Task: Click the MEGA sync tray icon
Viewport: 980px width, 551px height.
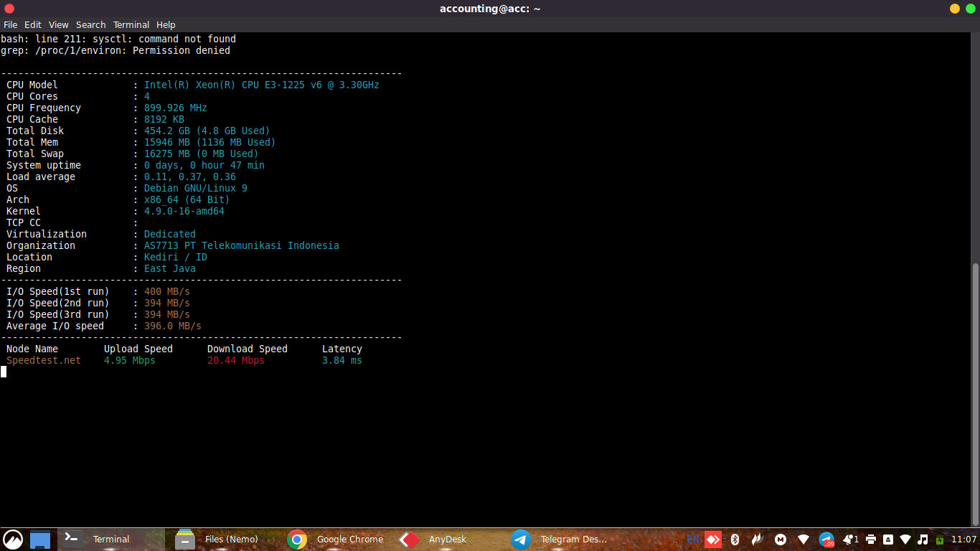Action: coord(781,540)
